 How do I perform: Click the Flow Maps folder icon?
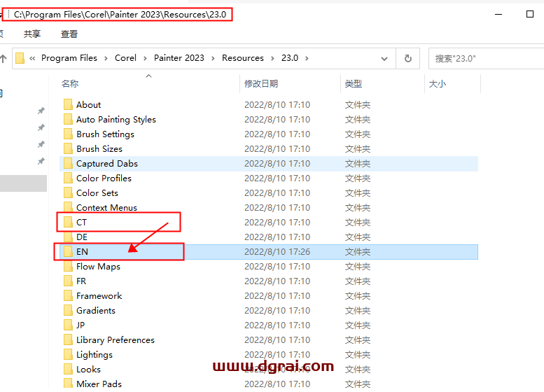tap(68, 266)
